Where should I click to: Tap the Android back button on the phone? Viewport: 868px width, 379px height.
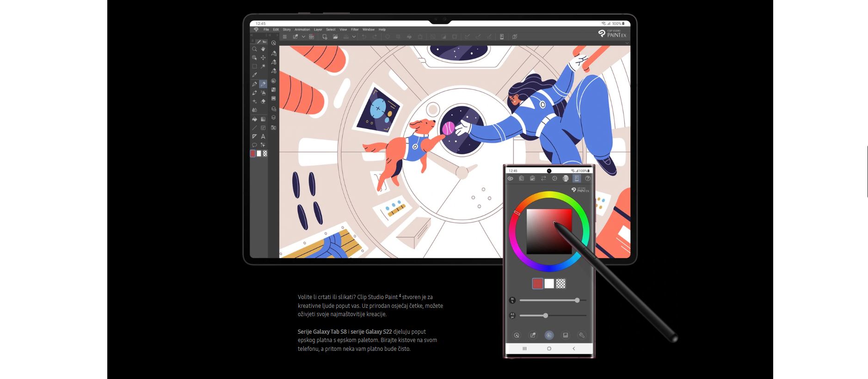coord(574,348)
